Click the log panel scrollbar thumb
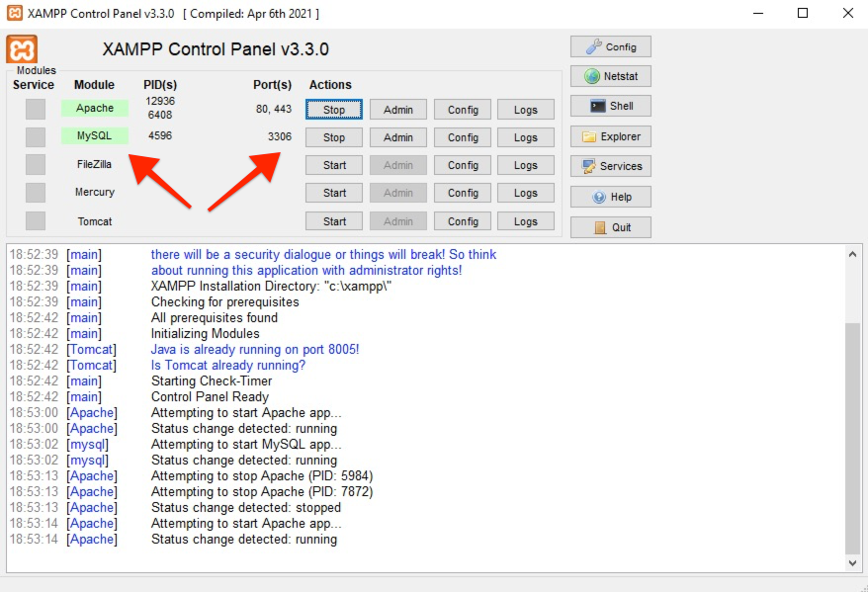Viewport: 868px width, 592px height. [852, 438]
